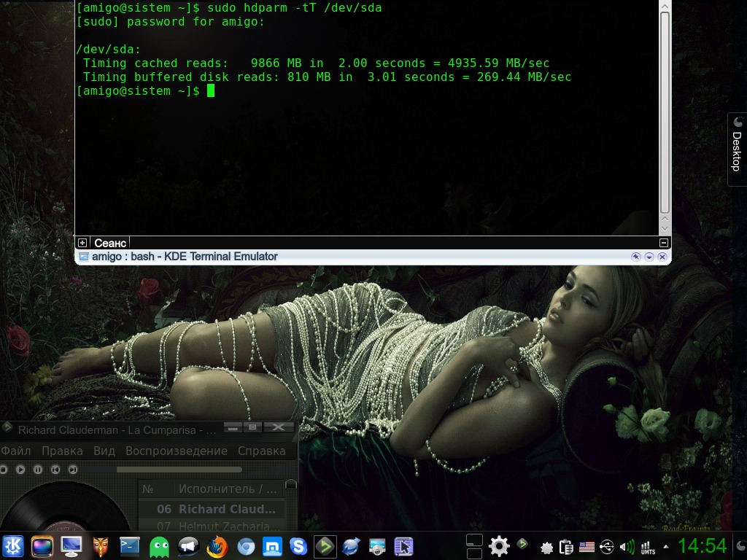Viewport: 747px width, 560px height.
Task: Seek within the track progress slider
Action: (x=163, y=470)
